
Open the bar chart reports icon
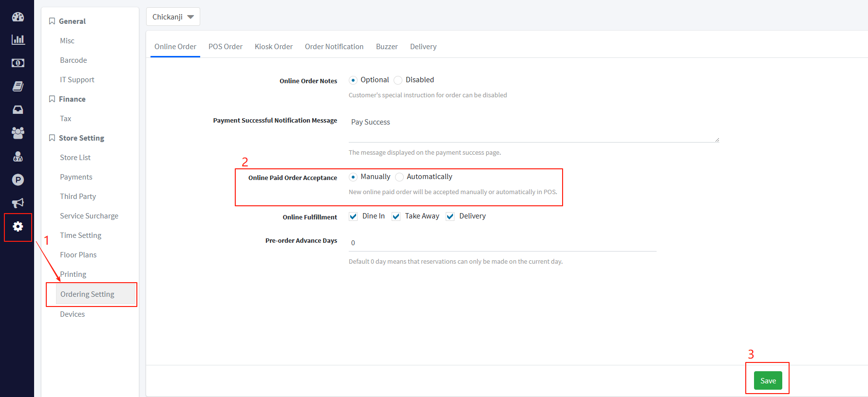[18, 39]
